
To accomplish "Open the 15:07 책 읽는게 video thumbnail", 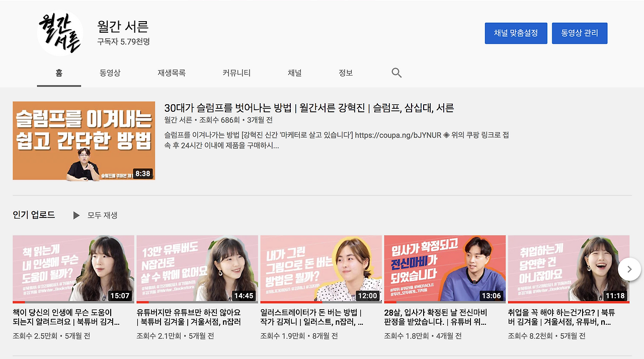I will [73, 269].
